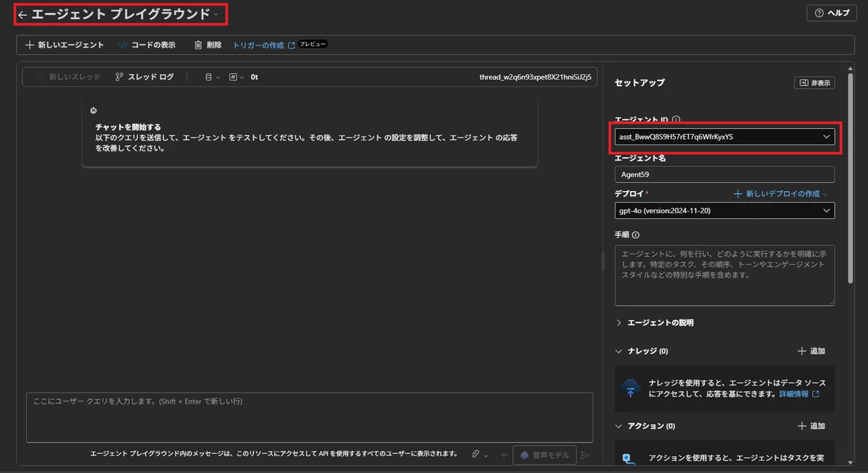This screenshot has height=473, width=868.
Task: Add an action with アクション 追加 button
Action: (x=812, y=426)
